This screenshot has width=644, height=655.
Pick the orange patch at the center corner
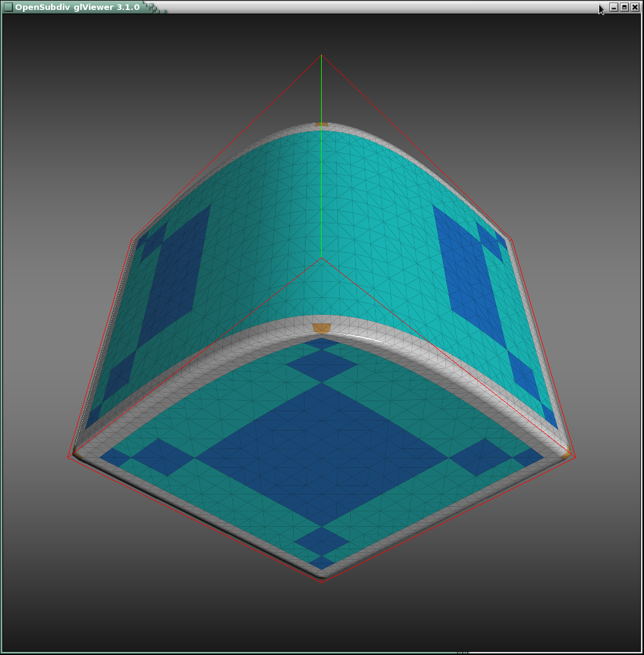click(x=321, y=327)
